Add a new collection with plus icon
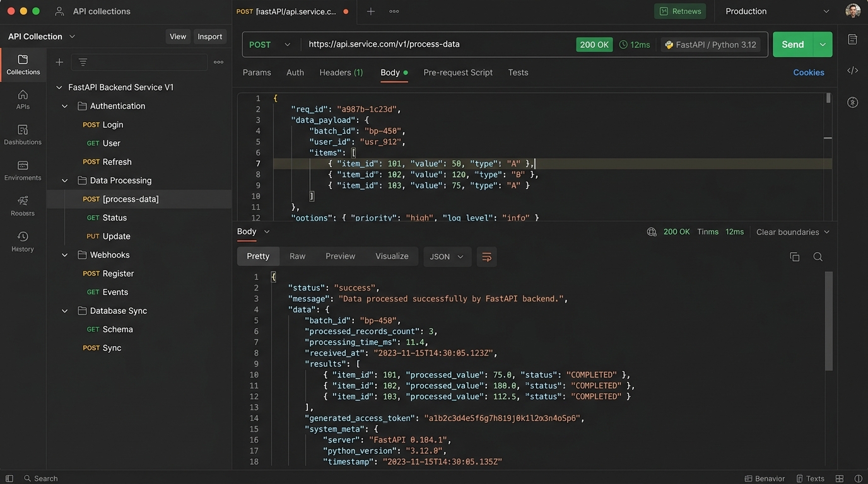 click(x=59, y=62)
